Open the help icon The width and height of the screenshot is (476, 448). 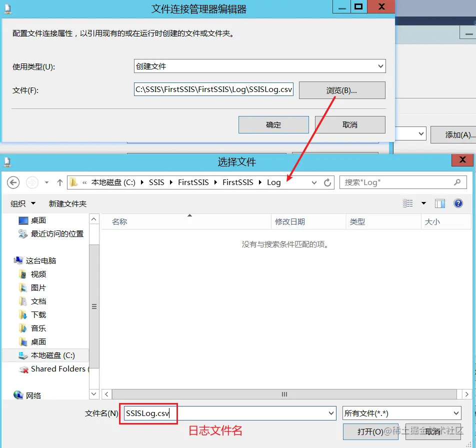[x=458, y=203]
